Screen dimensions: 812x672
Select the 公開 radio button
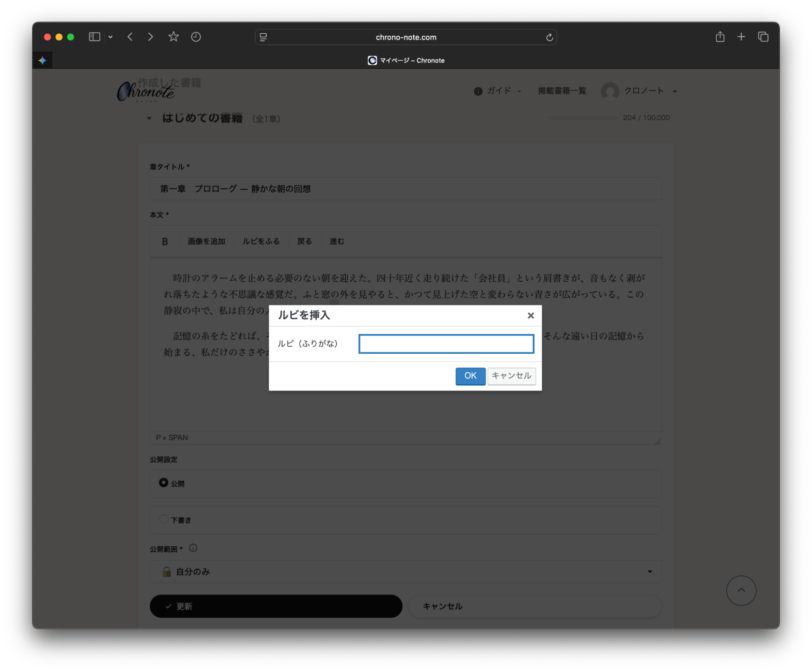tap(163, 483)
